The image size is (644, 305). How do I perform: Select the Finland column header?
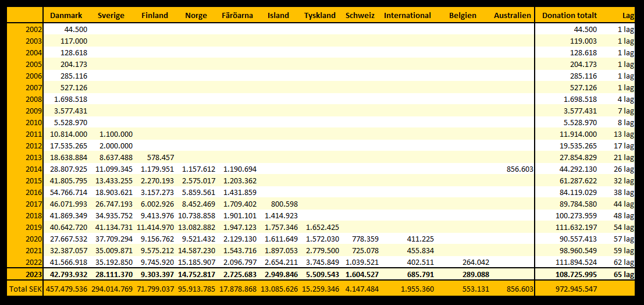pos(154,16)
